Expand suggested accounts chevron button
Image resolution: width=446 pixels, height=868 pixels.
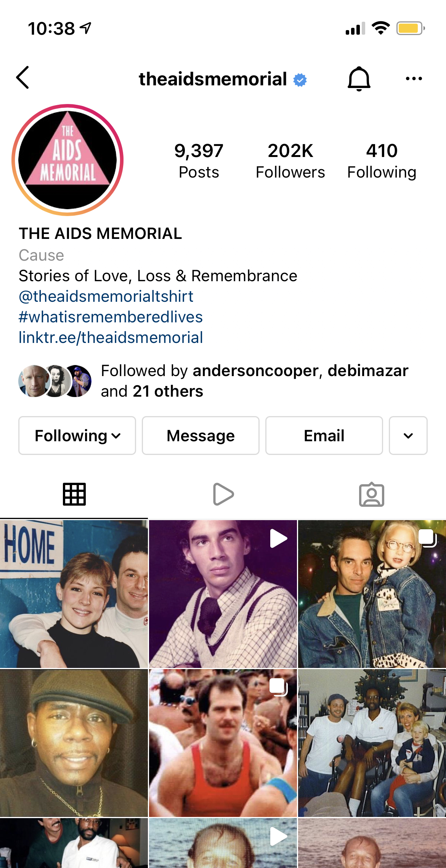click(x=408, y=436)
